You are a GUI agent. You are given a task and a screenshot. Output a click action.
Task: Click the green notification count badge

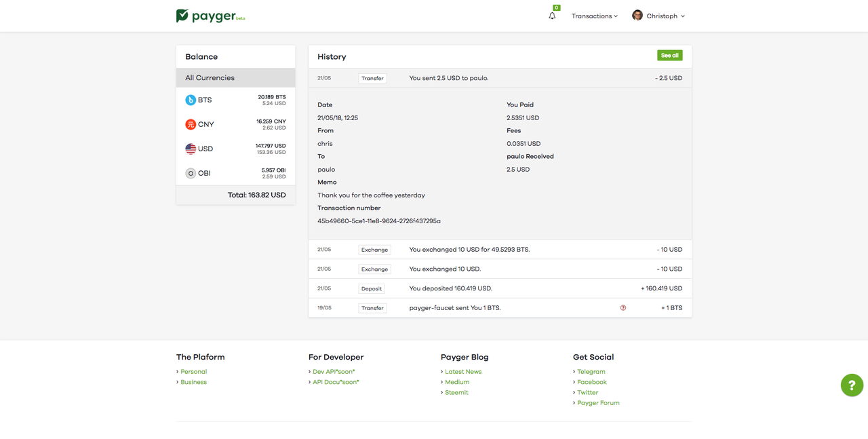tap(557, 7)
